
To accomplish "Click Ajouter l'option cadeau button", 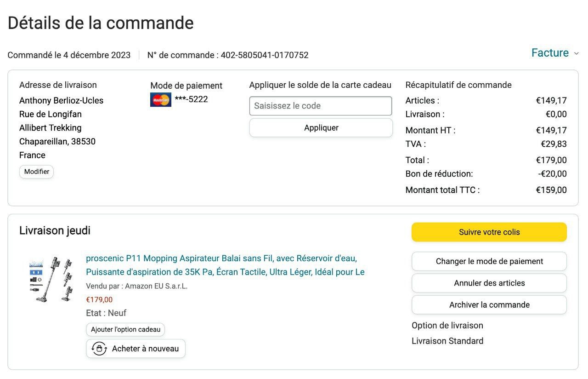I will click(125, 329).
